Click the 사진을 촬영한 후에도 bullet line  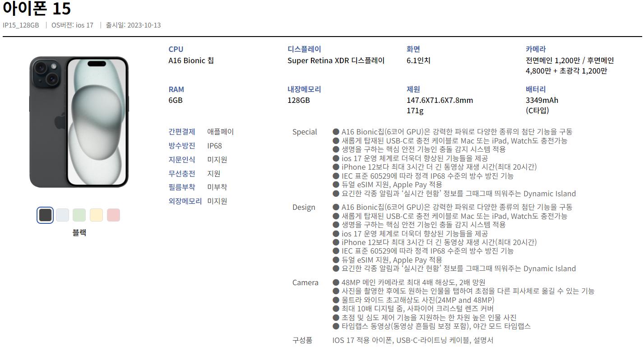tap(463, 291)
